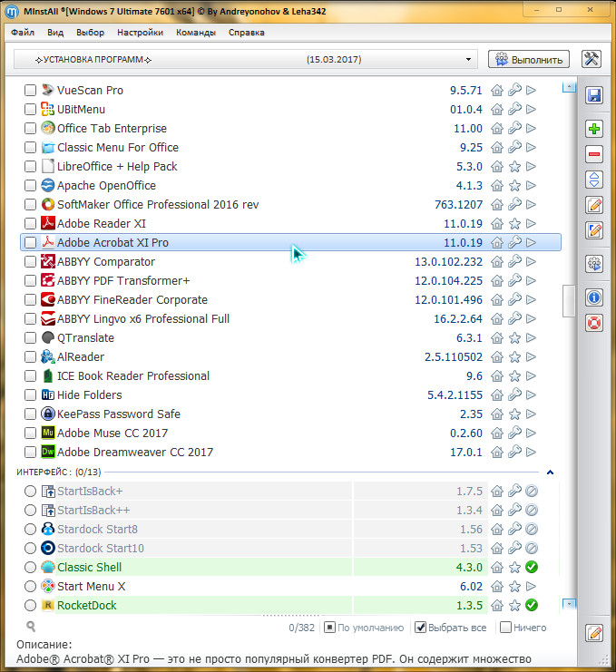Click the green checkmark for Classic Shell
Image resolution: width=616 pixels, height=672 pixels.
532,567
